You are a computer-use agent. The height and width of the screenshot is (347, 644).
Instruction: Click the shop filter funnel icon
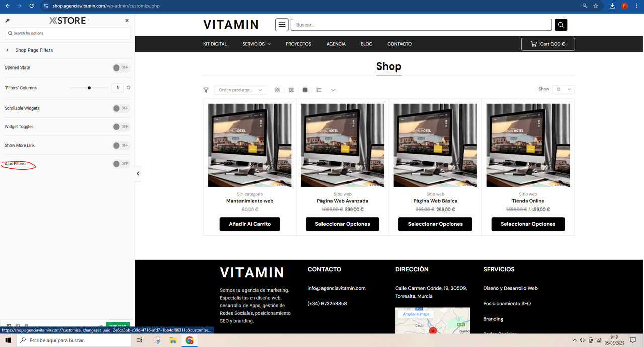206,90
